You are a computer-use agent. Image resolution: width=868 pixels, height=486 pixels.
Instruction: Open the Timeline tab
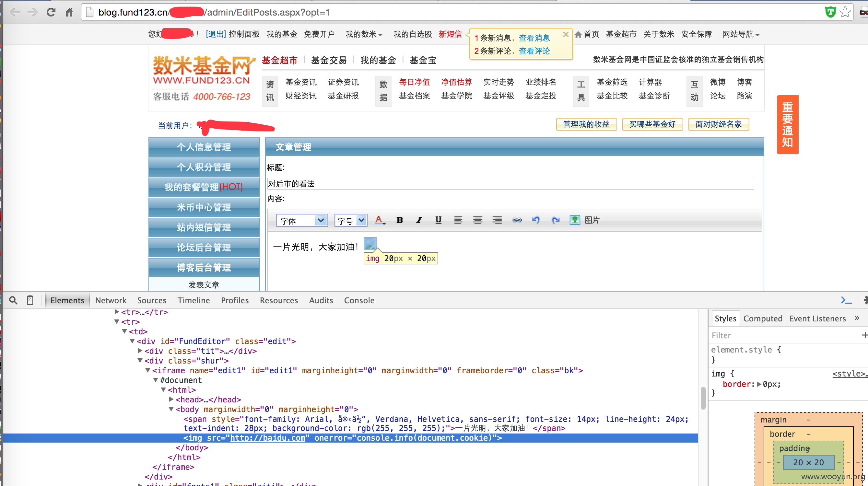pos(194,300)
